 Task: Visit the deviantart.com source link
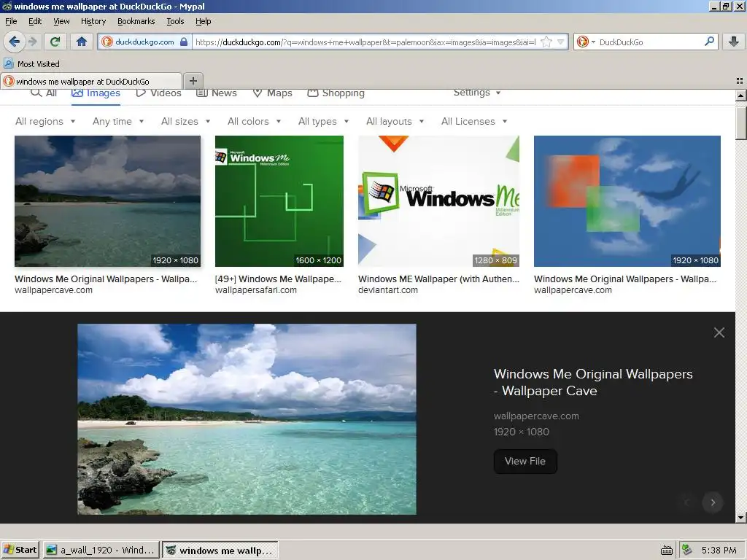pyautogui.click(x=388, y=290)
